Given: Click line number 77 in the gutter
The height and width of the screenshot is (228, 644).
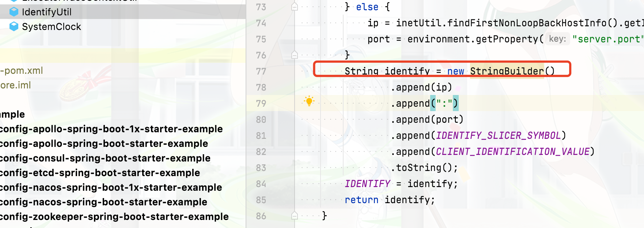Looking at the screenshot, I should (261, 71).
